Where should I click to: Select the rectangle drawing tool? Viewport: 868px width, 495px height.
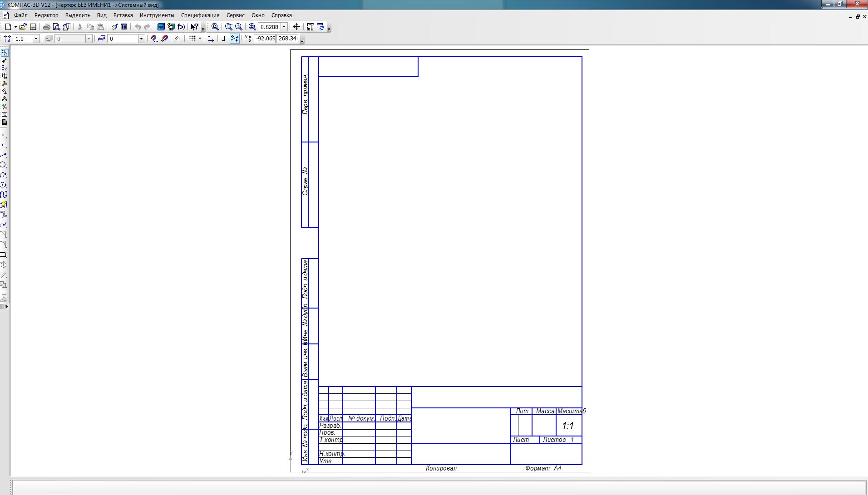click(4, 255)
